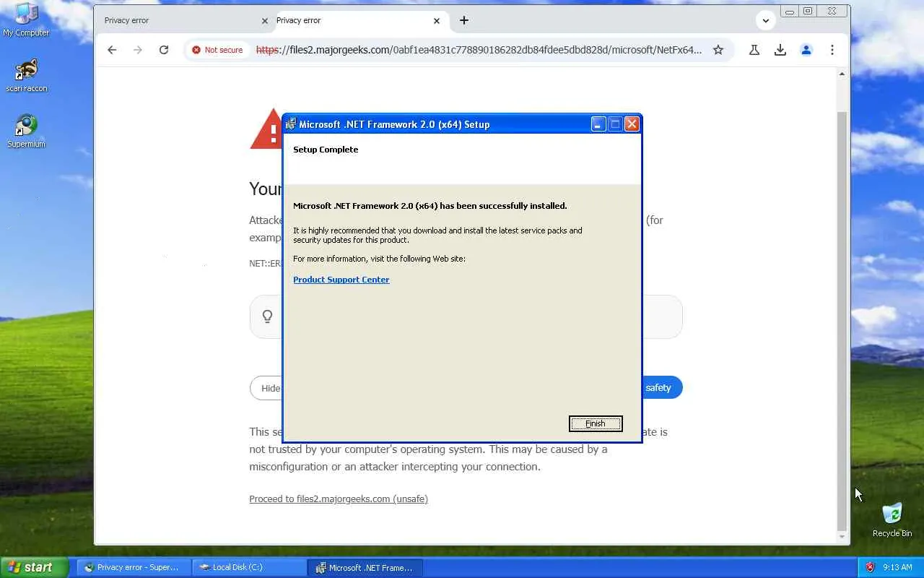
Task: Click the browser vertical scrollbar thumb
Action: tap(842, 321)
